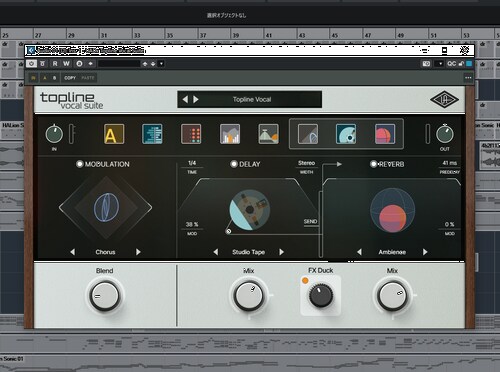Click the Chorus diamond visualizer

click(x=106, y=208)
